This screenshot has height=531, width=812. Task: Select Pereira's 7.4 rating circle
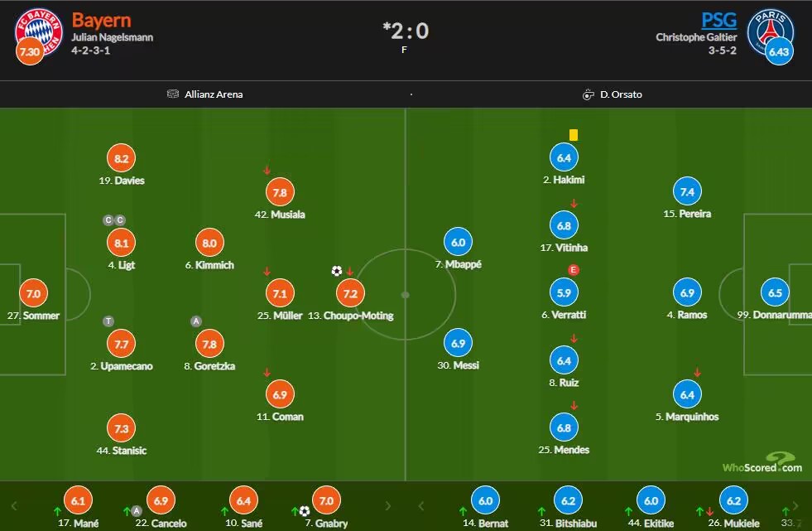687,191
